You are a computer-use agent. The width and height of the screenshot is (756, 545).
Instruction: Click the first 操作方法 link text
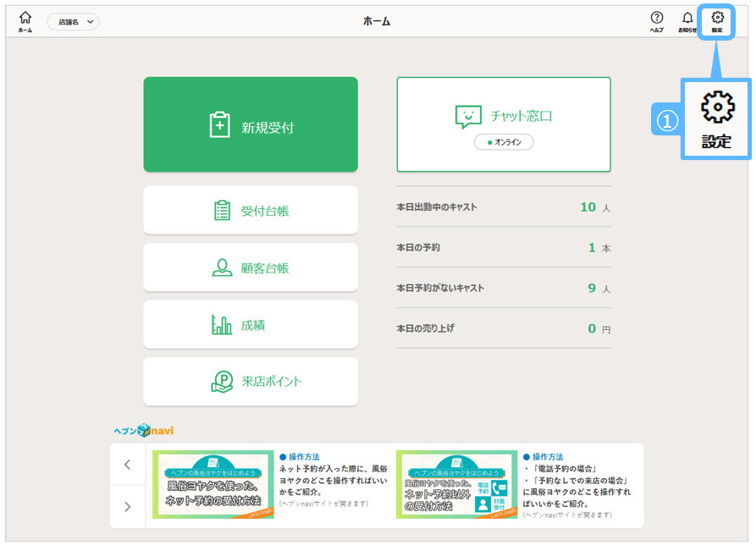click(x=303, y=457)
